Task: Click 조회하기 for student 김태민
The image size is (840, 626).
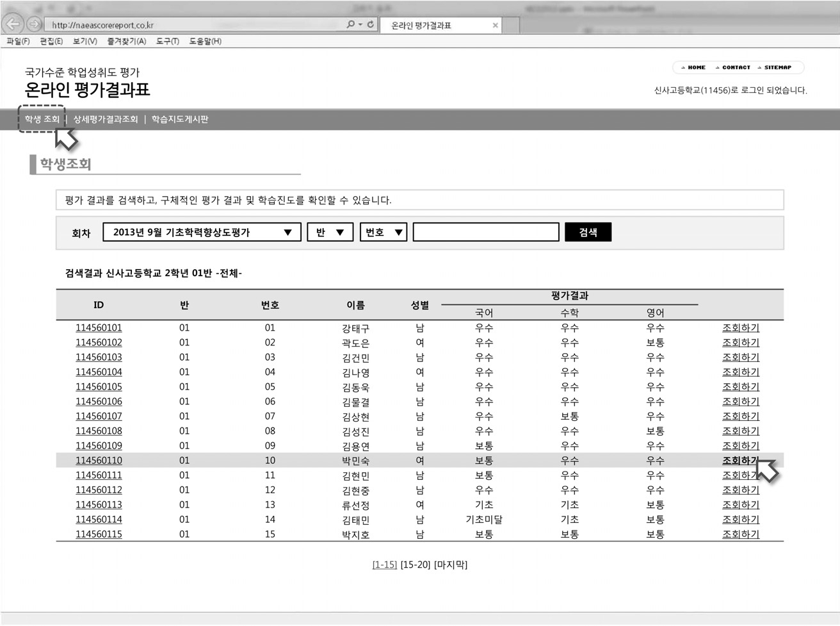Action: click(x=741, y=520)
